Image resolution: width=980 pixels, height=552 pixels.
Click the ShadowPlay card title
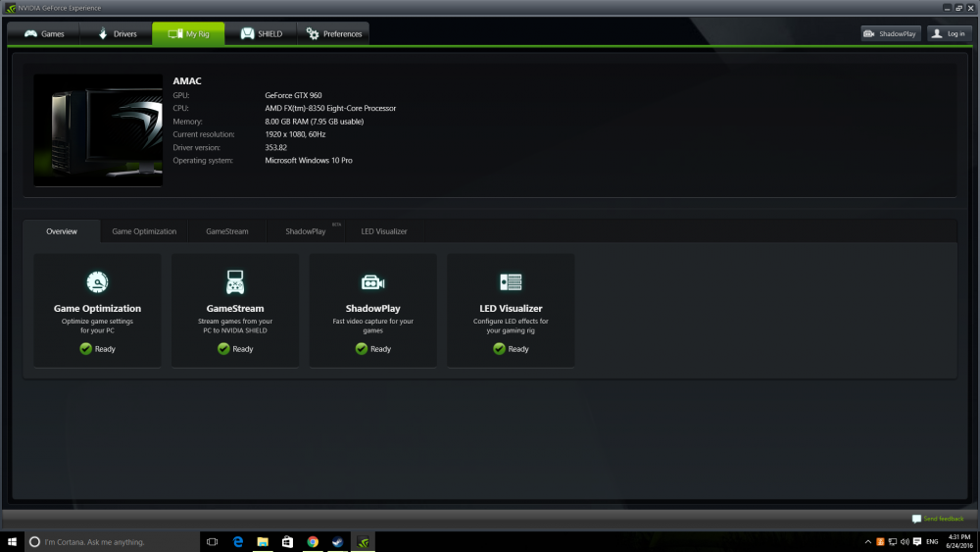(373, 308)
